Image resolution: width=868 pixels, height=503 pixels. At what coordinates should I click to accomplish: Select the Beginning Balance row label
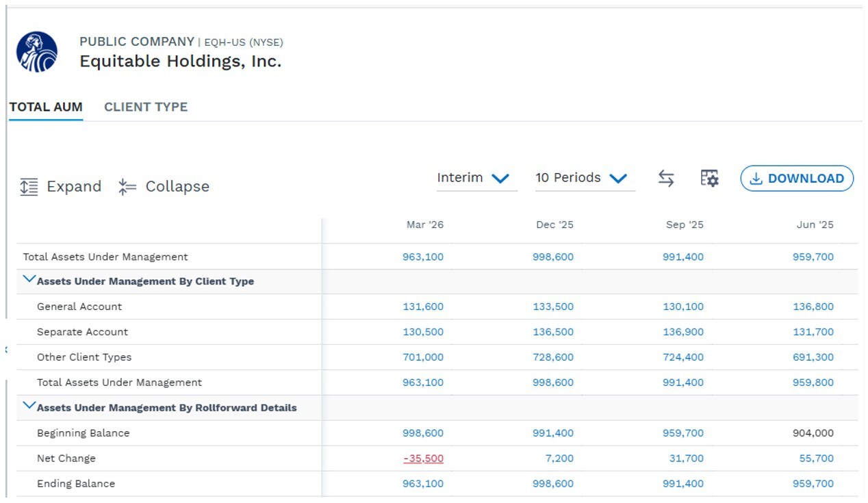(x=83, y=433)
